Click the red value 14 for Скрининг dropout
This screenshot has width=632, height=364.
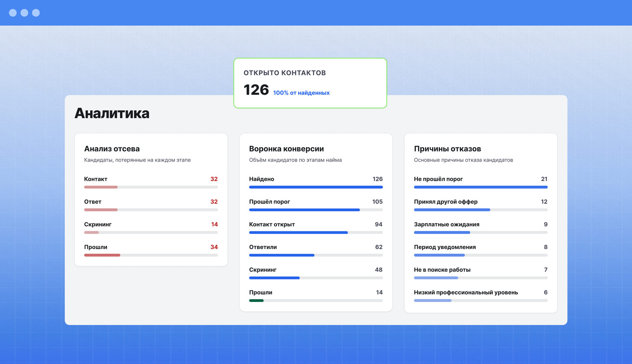pyautogui.click(x=214, y=224)
